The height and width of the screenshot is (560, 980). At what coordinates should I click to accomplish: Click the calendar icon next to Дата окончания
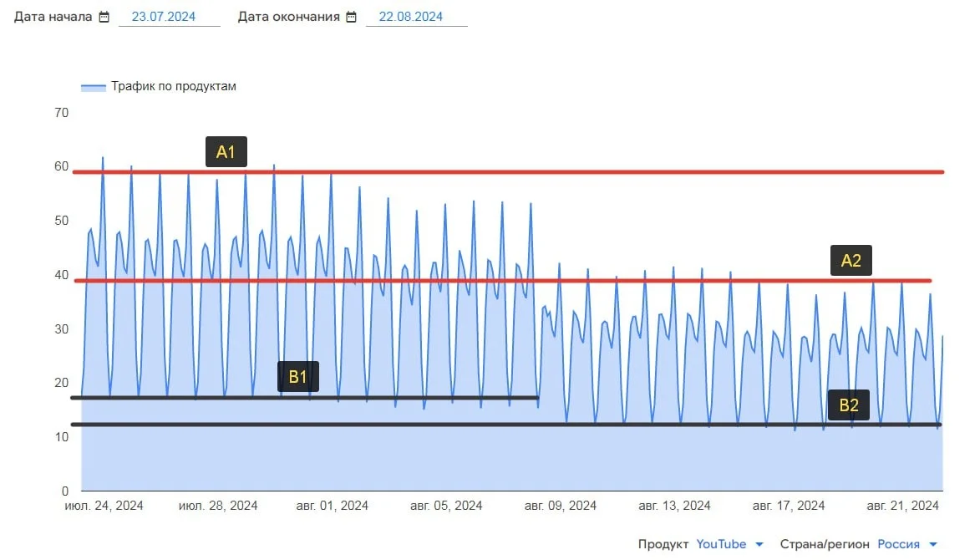(x=351, y=17)
